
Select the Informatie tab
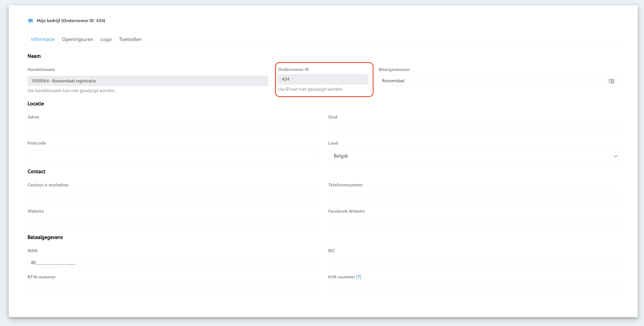point(43,39)
